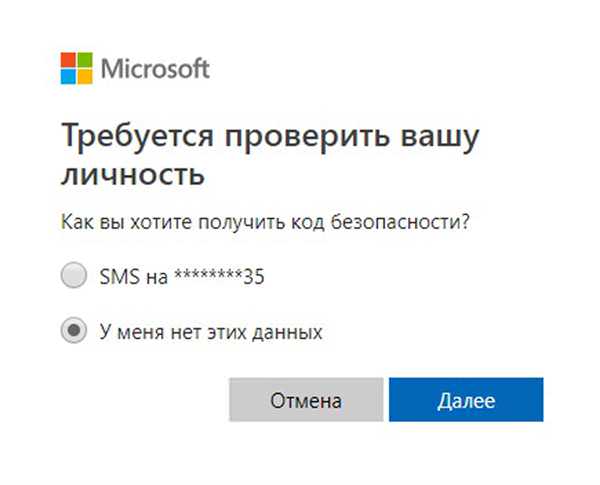Click the word "безопасности" in the prompt
The width and height of the screenshot is (600, 485).
point(400,222)
